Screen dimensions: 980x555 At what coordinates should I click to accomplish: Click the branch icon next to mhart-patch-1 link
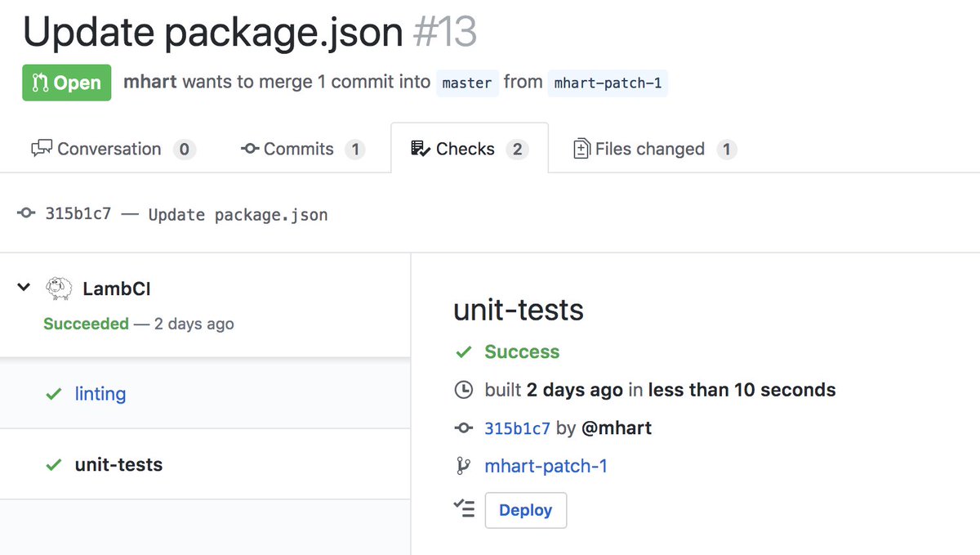463,466
